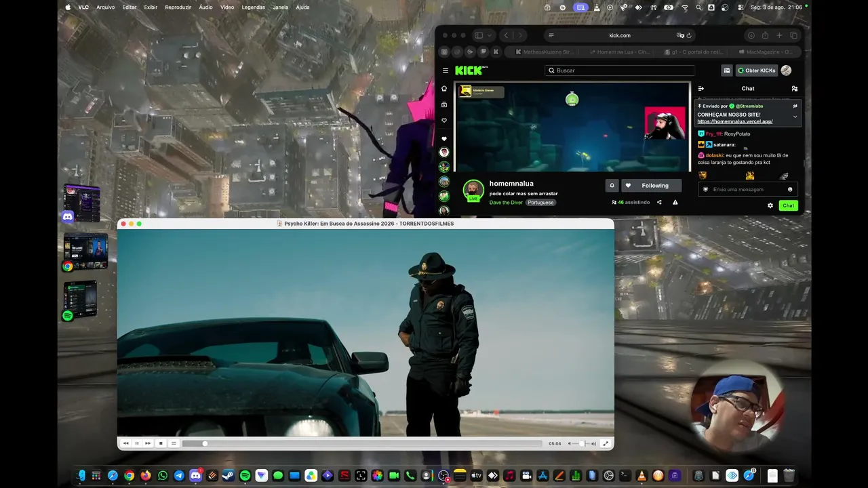Switch to the 'MatheusKuasne' Safari tab
The image size is (868, 488).
[545, 52]
